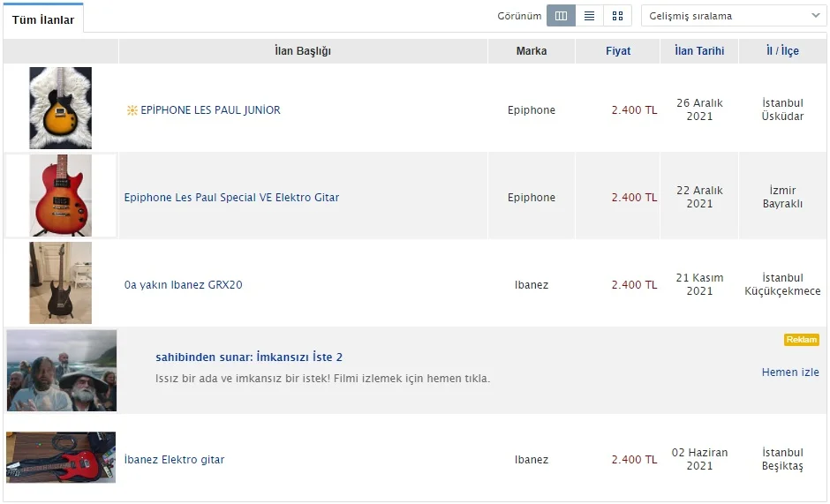Screen dimensions: 830x504
Task: Click the black Ibanez GRX20 thumbnail
Action: [x=60, y=283]
